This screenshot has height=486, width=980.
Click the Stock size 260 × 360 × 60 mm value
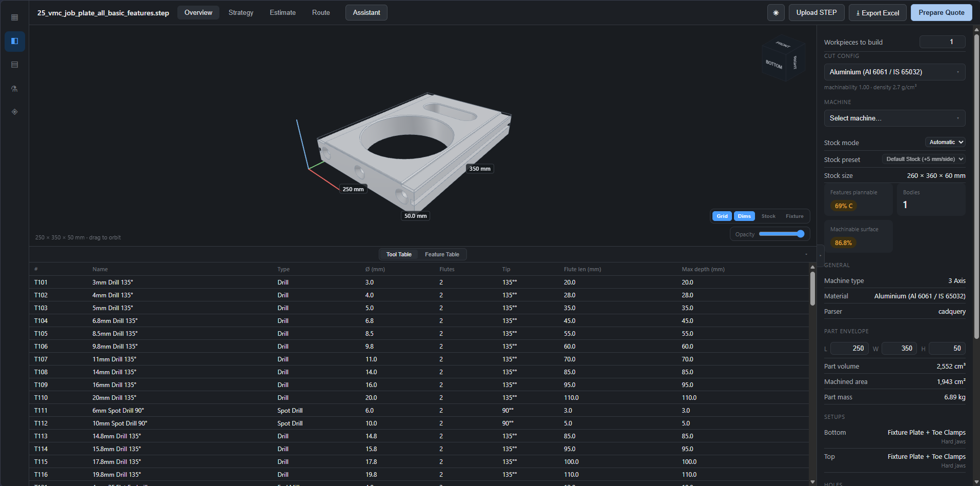[x=936, y=176]
